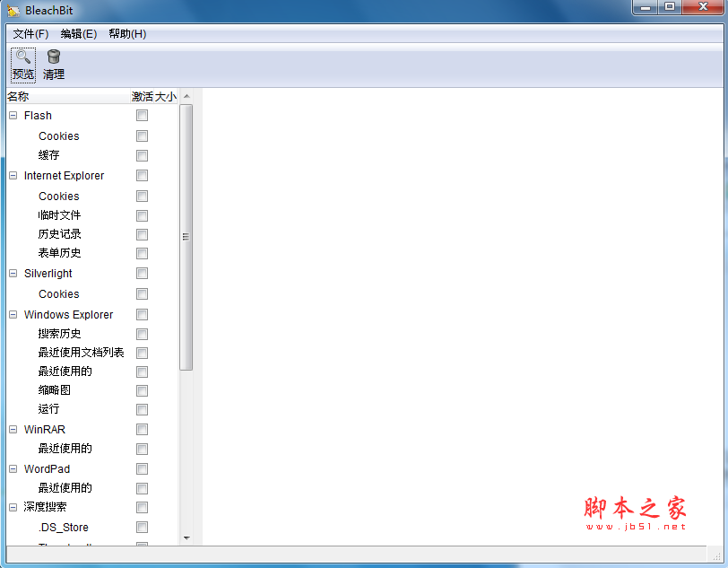Collapse the Silverlight tree node
728x568 pixels.
click(13, 274)
